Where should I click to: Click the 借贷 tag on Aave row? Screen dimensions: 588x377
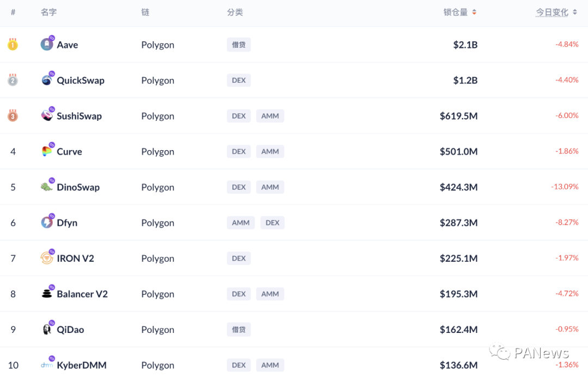238,45
